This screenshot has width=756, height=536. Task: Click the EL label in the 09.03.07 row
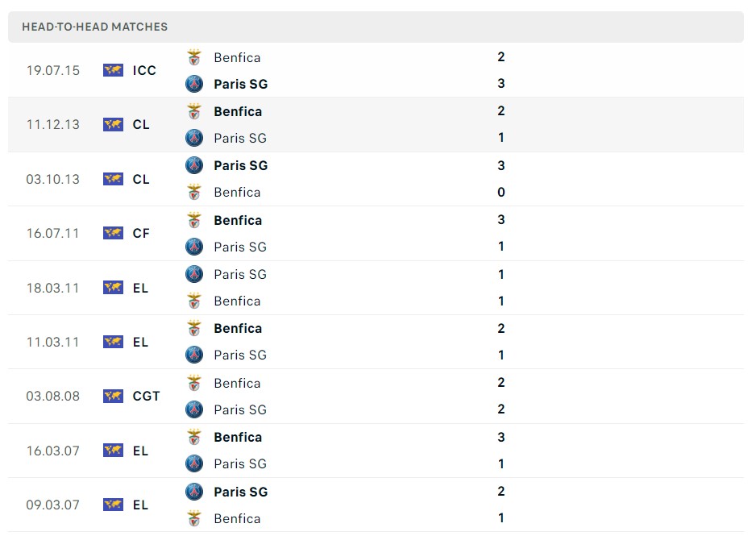[140, 505]
